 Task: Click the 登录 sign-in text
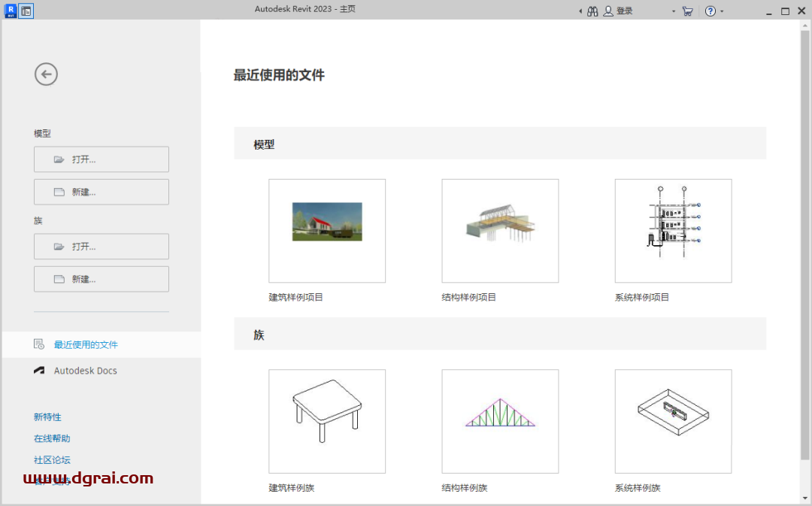pos(625,11)
